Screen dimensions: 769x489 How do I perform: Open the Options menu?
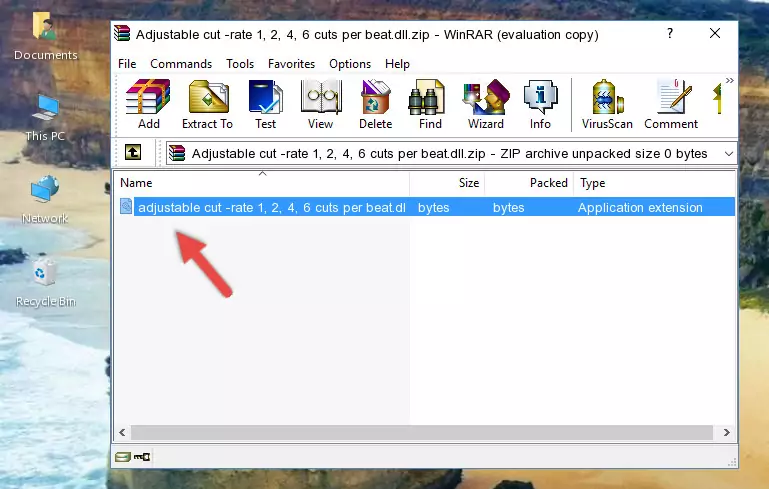pos(350,64)
